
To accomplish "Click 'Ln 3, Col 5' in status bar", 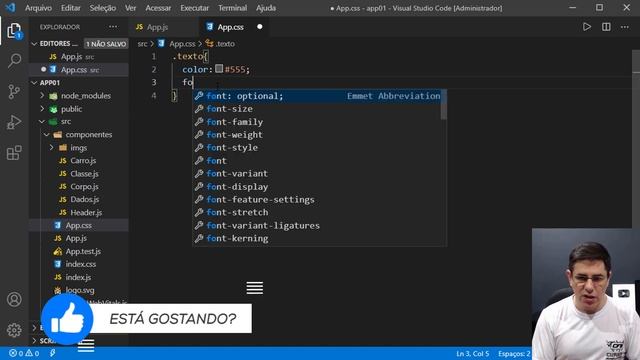I will pos(473,353).
